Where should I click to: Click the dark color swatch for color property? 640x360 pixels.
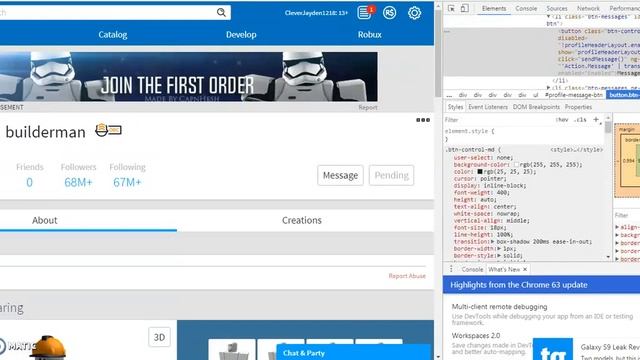click(480, 171)
